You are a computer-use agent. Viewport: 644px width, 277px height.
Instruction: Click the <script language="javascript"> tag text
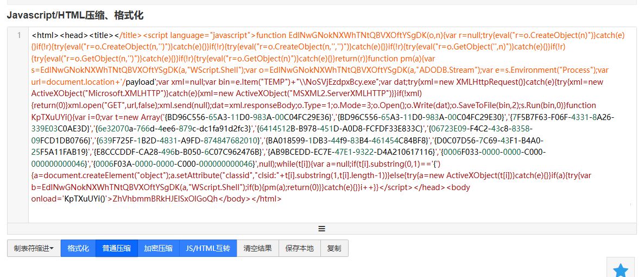[x=199, y=35]
